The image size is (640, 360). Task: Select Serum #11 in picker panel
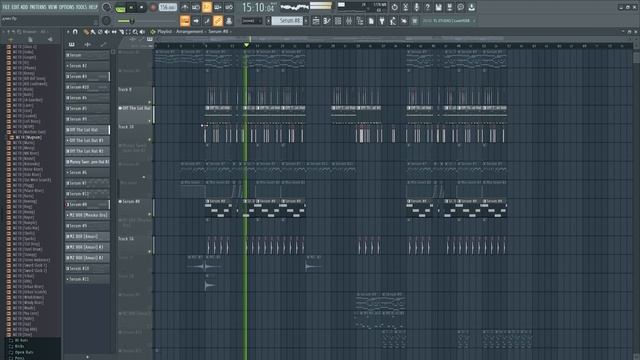[87, 279]
